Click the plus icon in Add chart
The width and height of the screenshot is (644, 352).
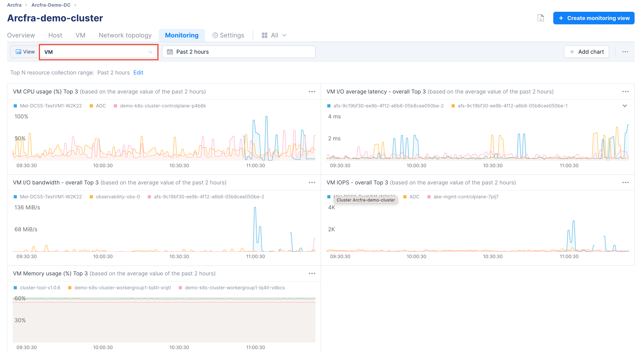pos(572,52)
